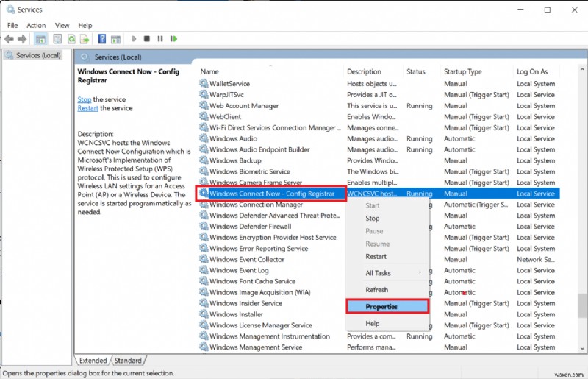Switch to the Extended tab
The image size is (588, 379).
pos(93,361)
